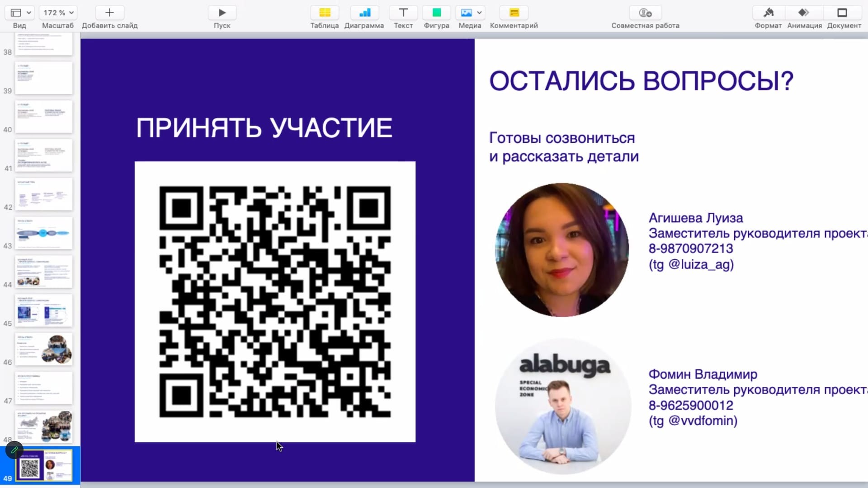
Task: Open the View (Вид) dropdown
Action: pyautogui.click(x=20, y=13)
